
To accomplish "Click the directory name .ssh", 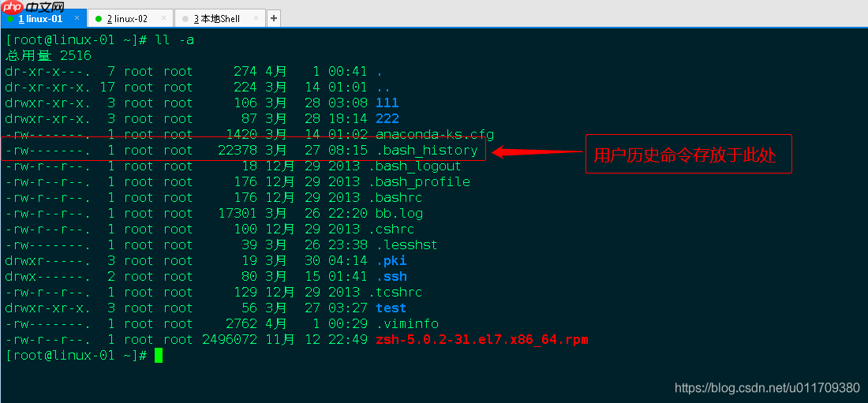I will point(391,276).
